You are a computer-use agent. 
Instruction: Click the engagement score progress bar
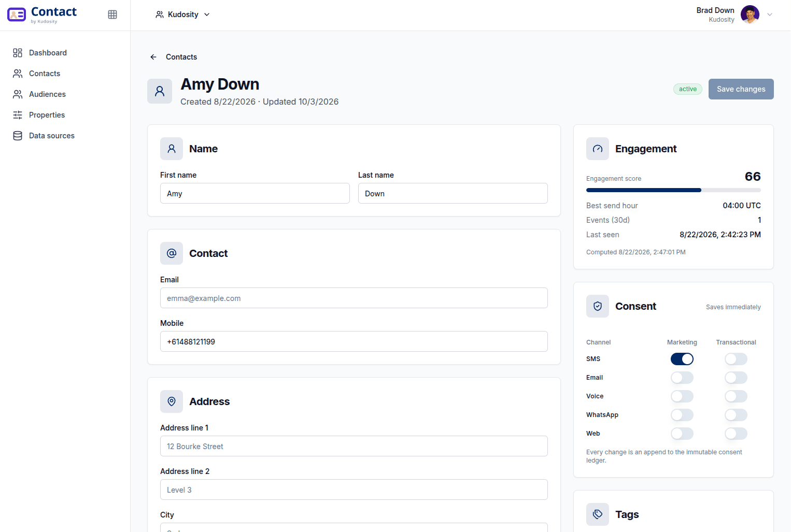pyautogui.click(x=673, y=190)
